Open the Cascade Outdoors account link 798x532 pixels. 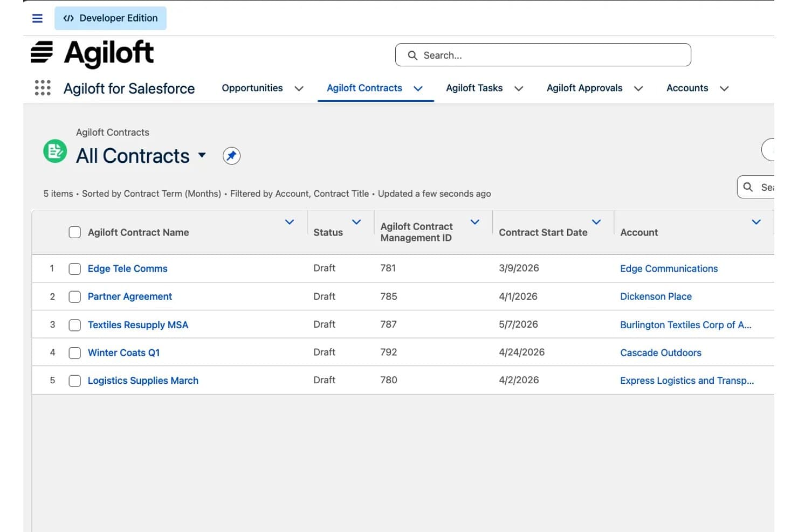(x=661, y=353)
